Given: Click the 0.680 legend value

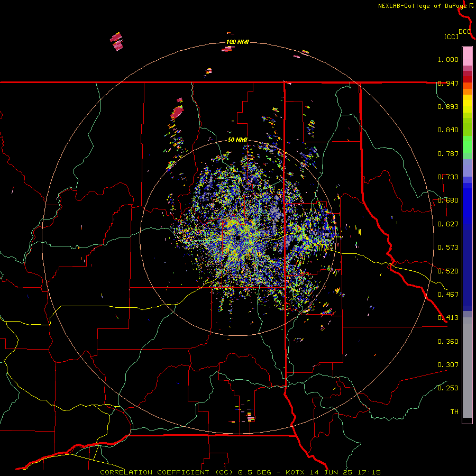Looking at the screenshot, I should point(448,200).
